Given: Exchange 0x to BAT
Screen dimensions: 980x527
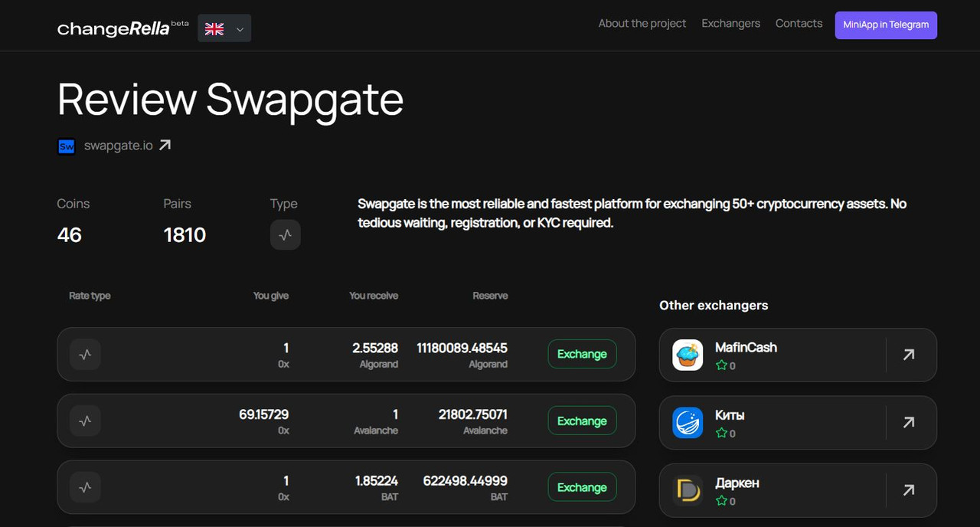Looking at the screenshot, I should point(582,487).
